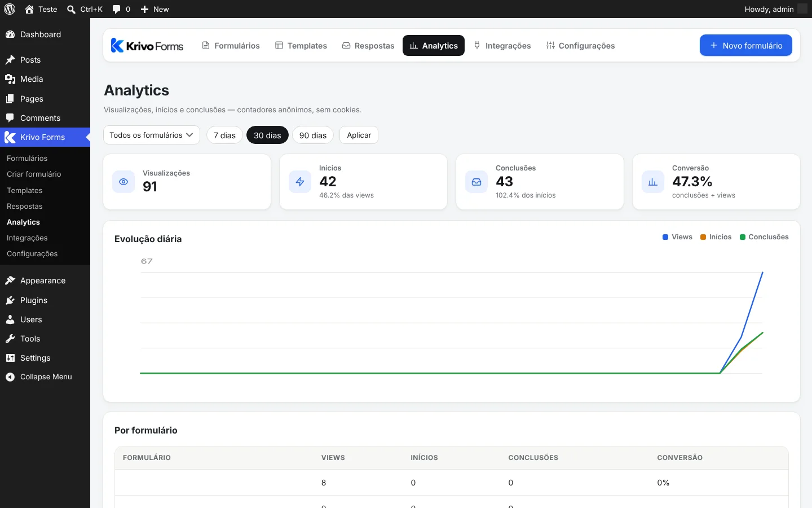Click the Aplicar filter button
The image size is (812, 508).
(x=359, y=135)
